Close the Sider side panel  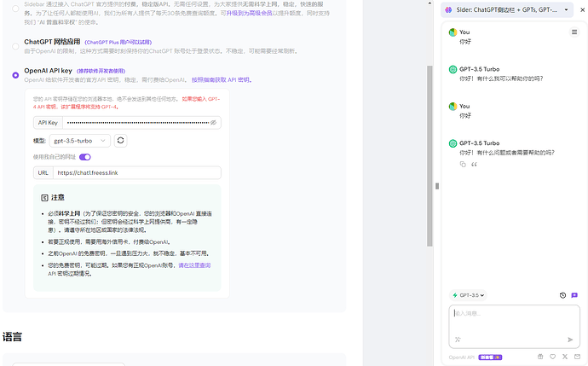[x=582, y=10]
